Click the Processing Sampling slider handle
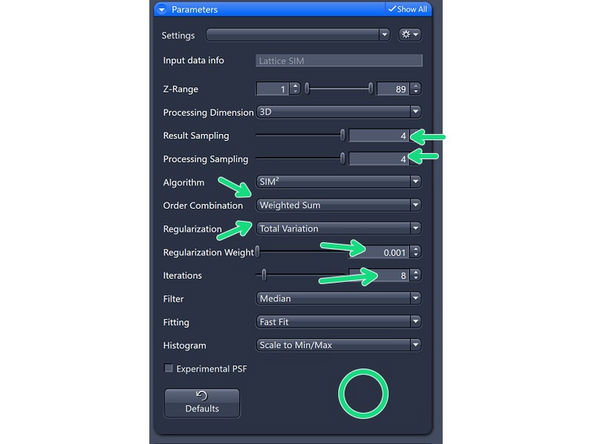This screenshot has width=592, height=444. click(342, 159)
